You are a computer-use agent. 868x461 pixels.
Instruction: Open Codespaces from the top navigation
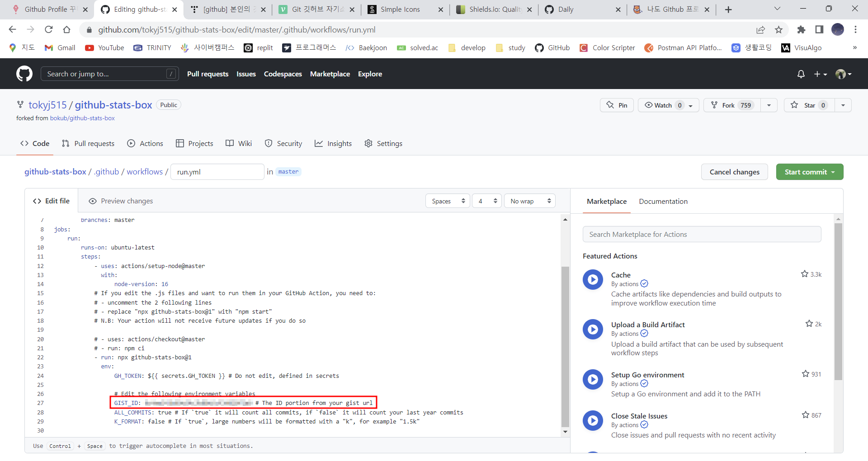[283, 74]
